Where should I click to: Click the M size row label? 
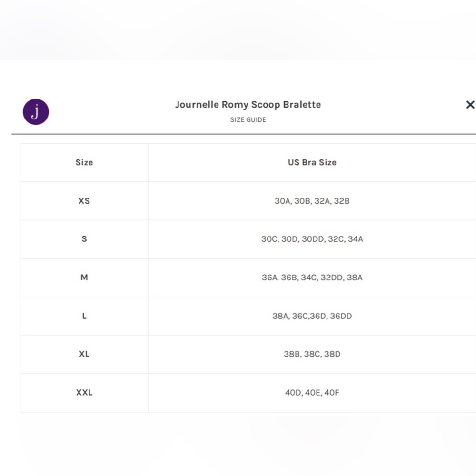(84, 278)
